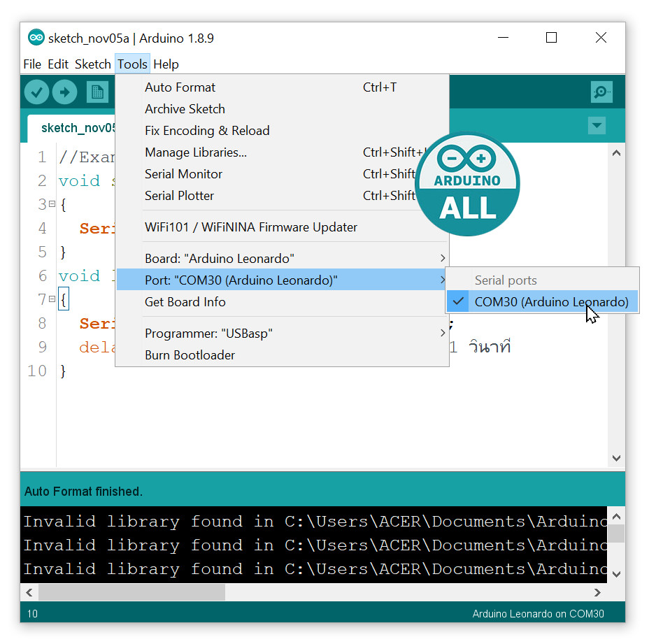
Task: Collapse the code fold at line 7
Action: pos(52,299)
